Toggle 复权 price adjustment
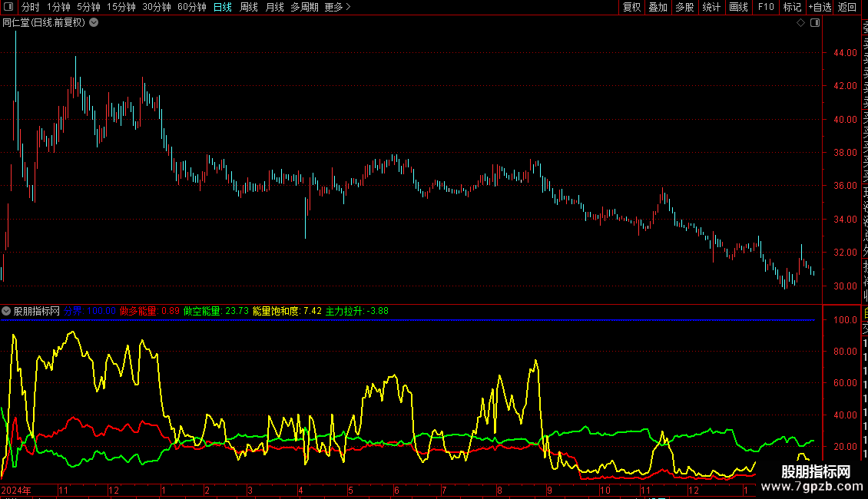This screenshot has width=868, height=499. click(x=631, y=8)
